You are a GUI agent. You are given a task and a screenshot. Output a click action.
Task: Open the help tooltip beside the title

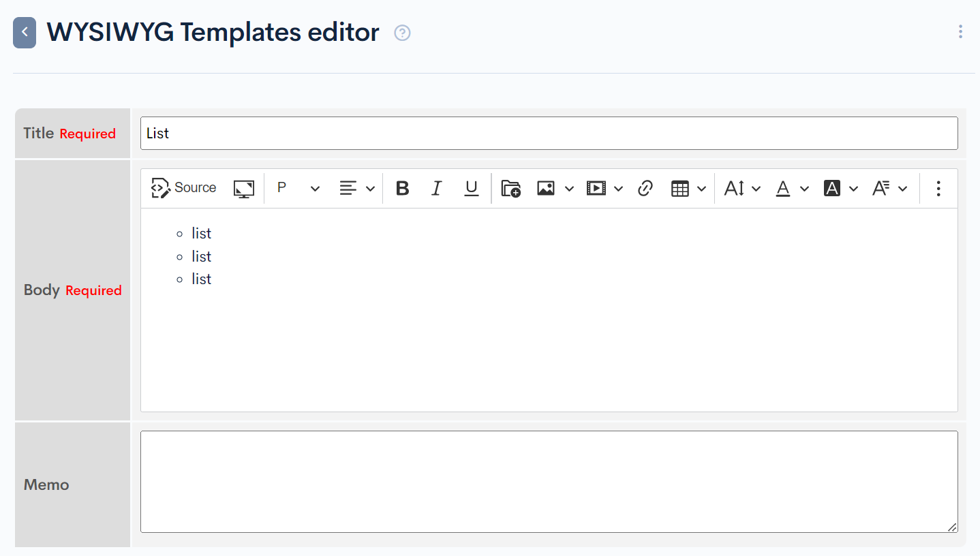click(401, 33)
